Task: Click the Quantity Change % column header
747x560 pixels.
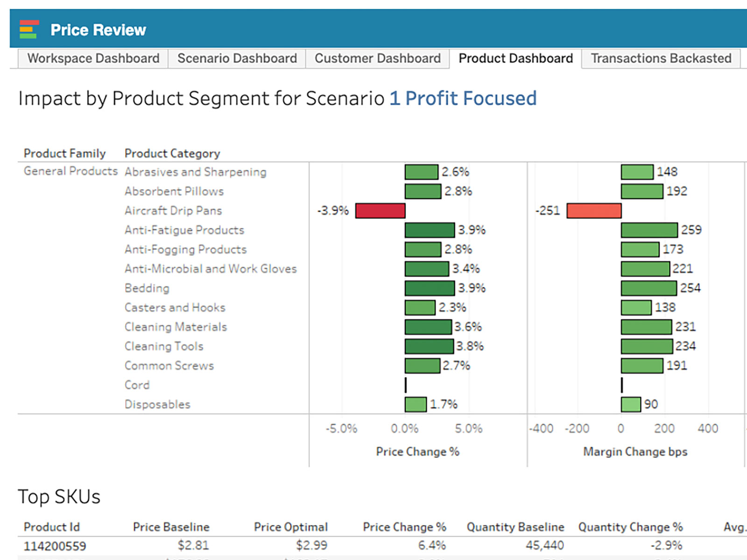Action: coord(630,527)
